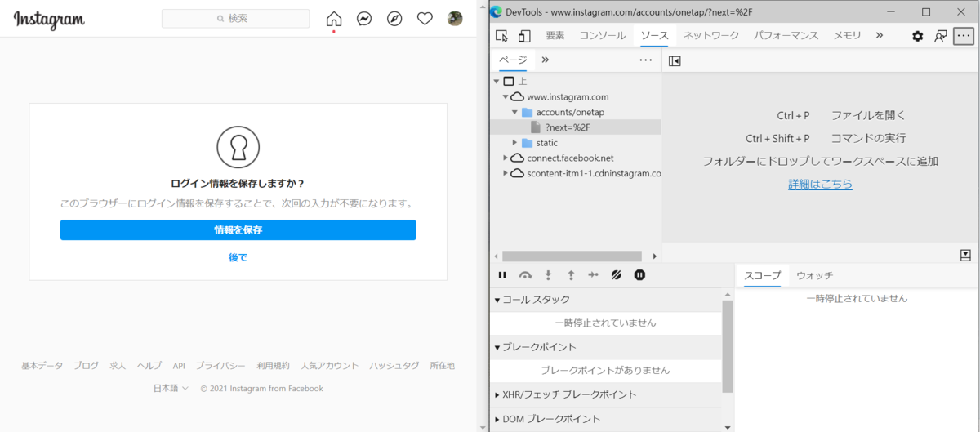Open ヘルプ footer link
The image size is (980, 432).
[149, 366]
